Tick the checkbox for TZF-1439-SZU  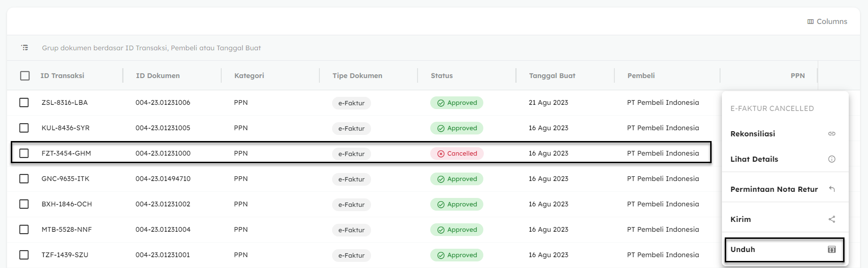click(24, 255)
